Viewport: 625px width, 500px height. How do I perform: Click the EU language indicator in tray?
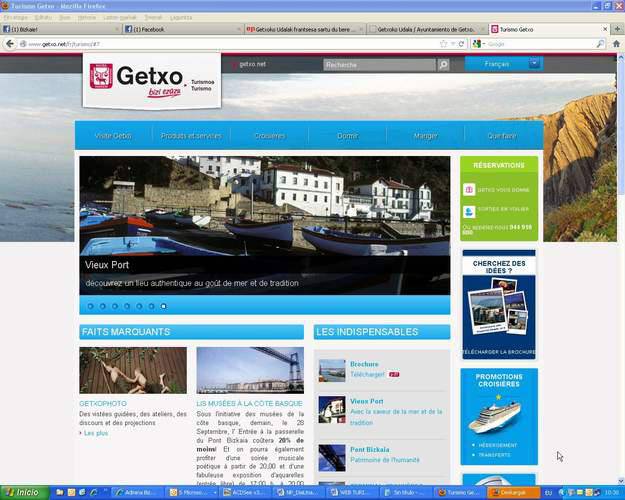tap(548, 493)
